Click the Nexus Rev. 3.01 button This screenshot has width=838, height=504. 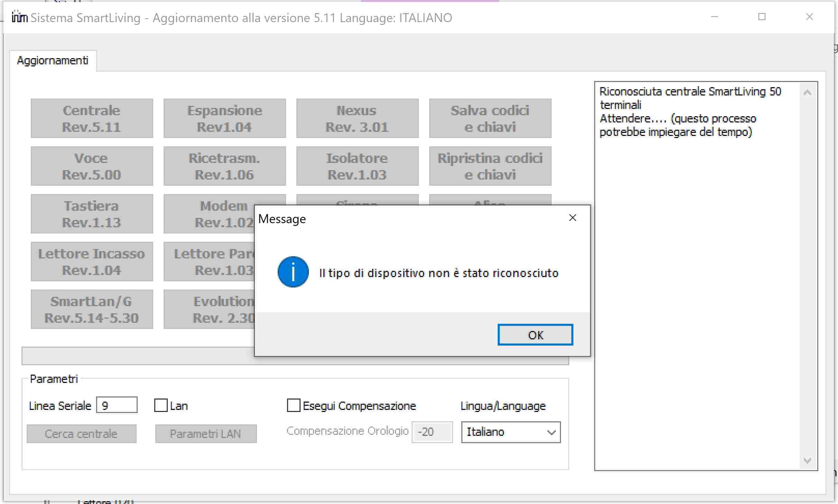point(357,118)
